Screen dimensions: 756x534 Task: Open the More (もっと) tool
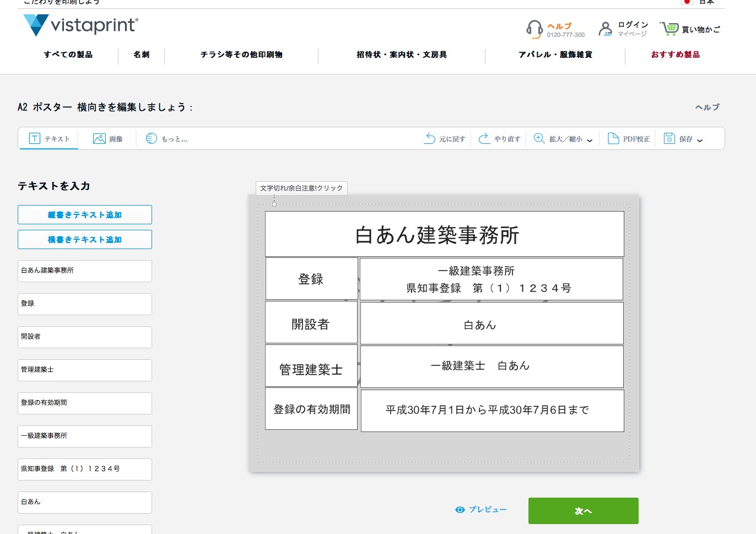pyautogui.click(x=167, y=139)
